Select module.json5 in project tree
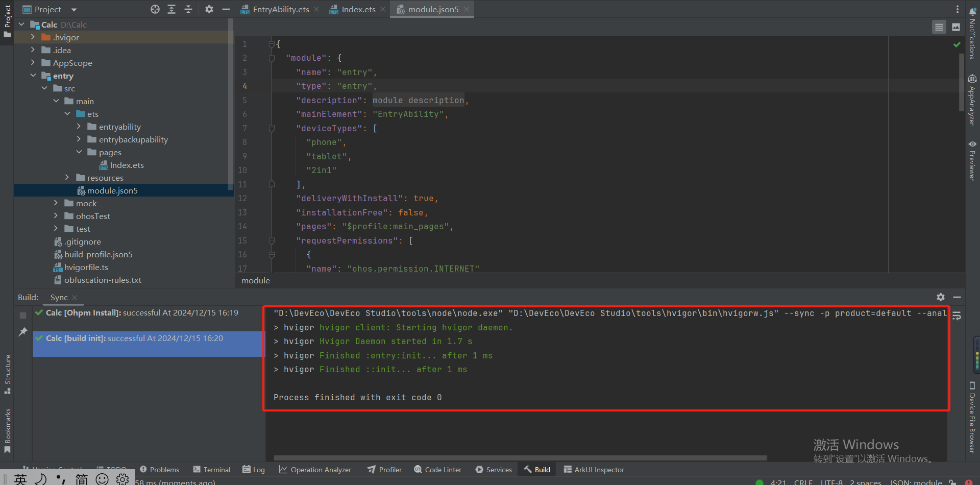Screen dimensions: 980x485 108,190
